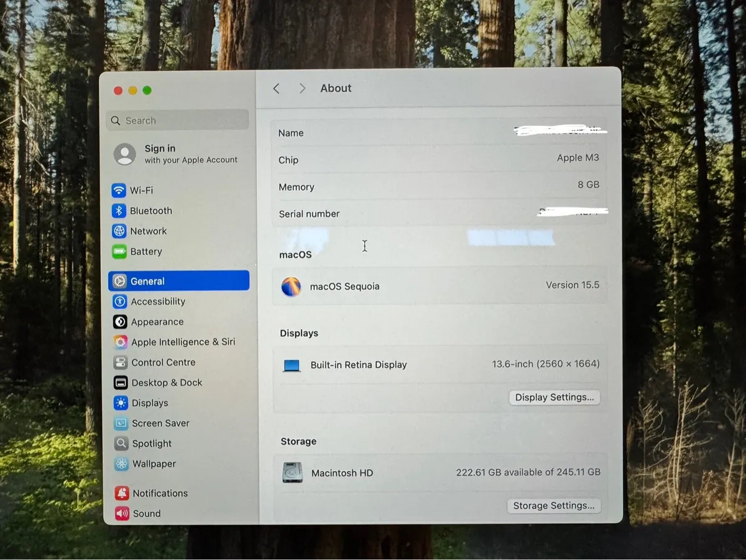Select Bluetooth label in sidebar
This screenshot has width=746, height=560.
[151, 211]
